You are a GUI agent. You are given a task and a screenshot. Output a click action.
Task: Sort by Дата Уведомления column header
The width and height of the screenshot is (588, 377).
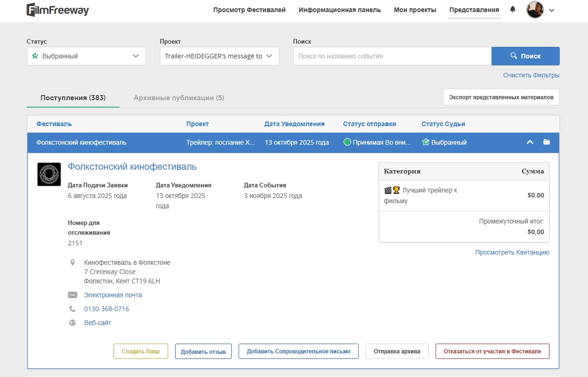pyautogui.click(x=294, y=124)
